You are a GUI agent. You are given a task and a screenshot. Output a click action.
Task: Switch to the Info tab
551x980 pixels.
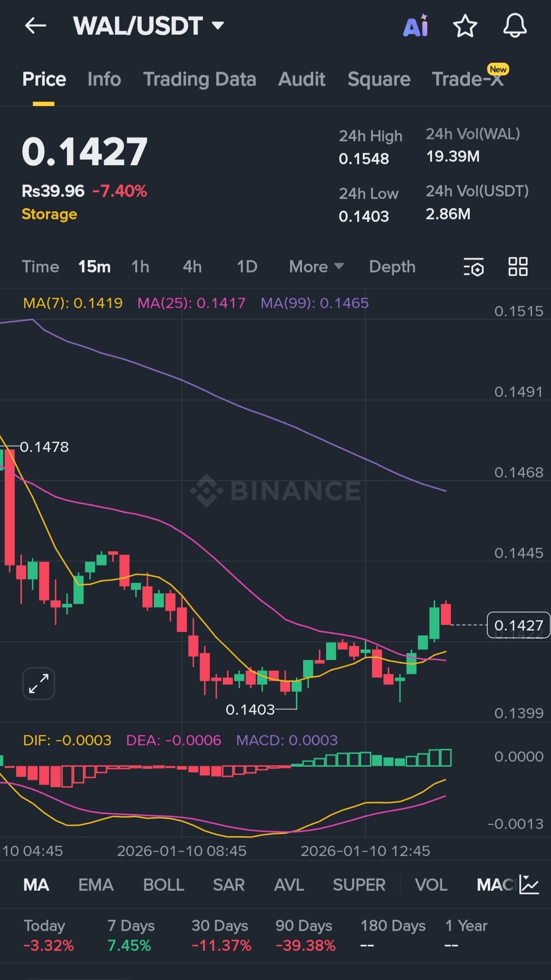click(104, 79)
